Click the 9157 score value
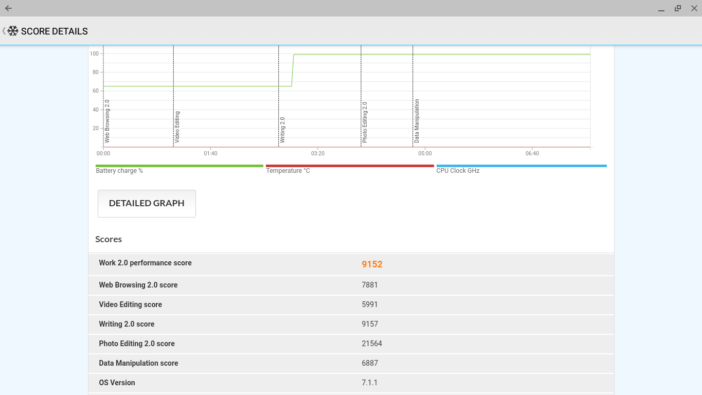The width and height of the screenshot is (702, 395). [370, 324]
